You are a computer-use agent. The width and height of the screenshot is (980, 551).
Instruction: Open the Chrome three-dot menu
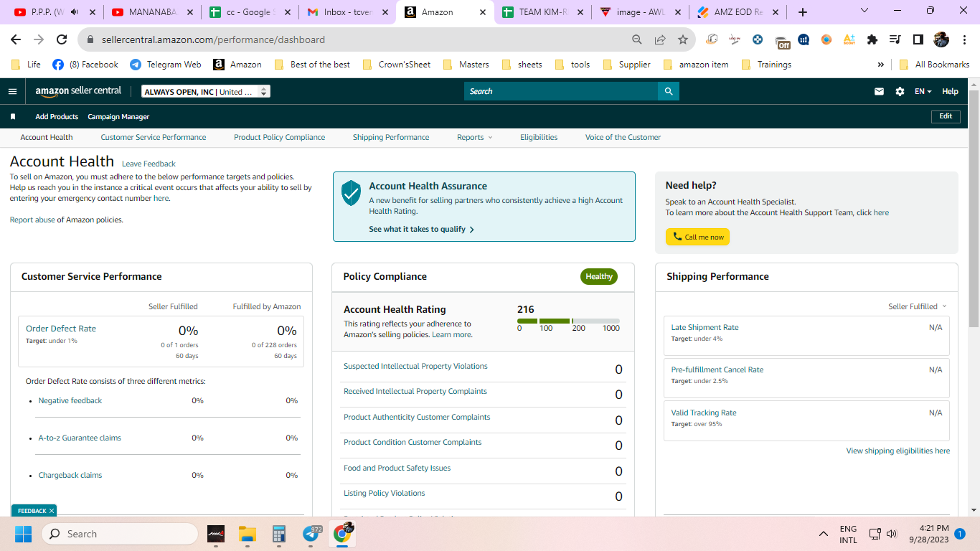click(x=963, y=39)
